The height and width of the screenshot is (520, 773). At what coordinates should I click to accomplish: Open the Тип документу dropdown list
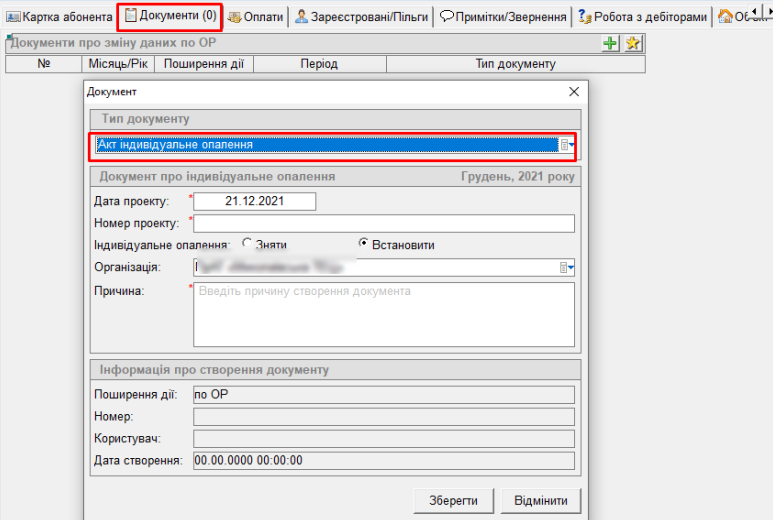coord(567,145)
